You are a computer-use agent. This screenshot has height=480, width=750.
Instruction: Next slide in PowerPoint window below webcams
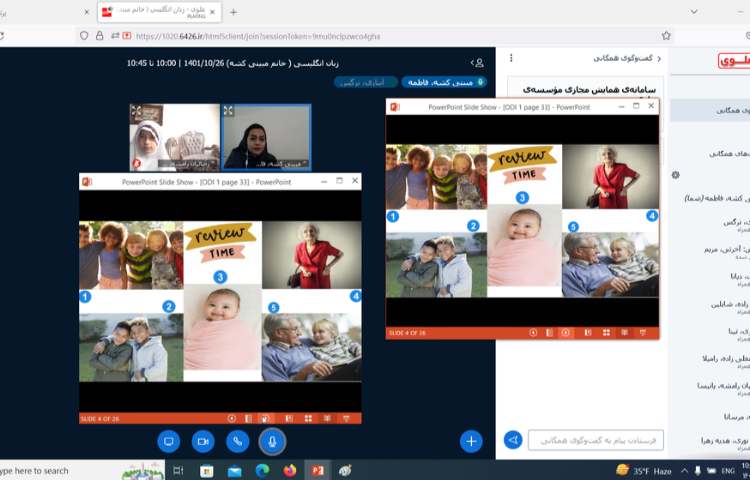[x=265, y=418]
